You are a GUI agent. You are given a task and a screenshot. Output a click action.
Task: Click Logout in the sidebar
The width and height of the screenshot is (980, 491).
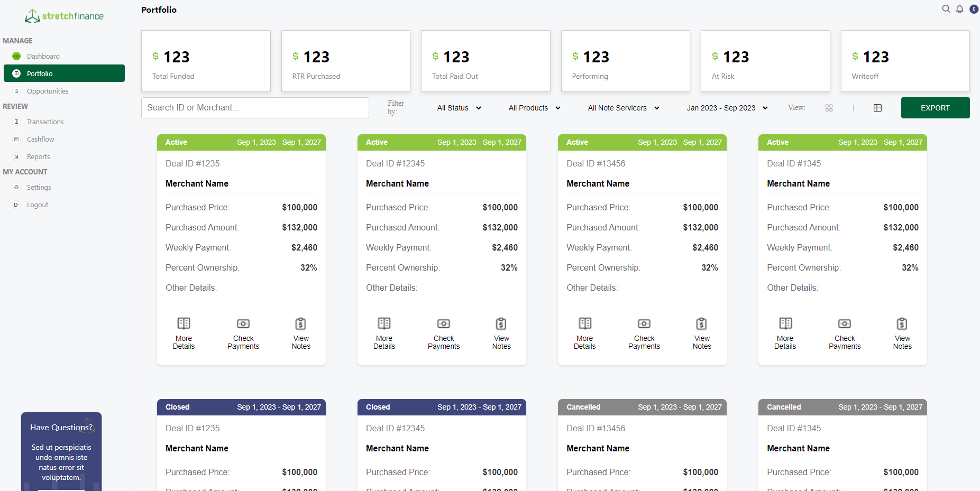37,205
